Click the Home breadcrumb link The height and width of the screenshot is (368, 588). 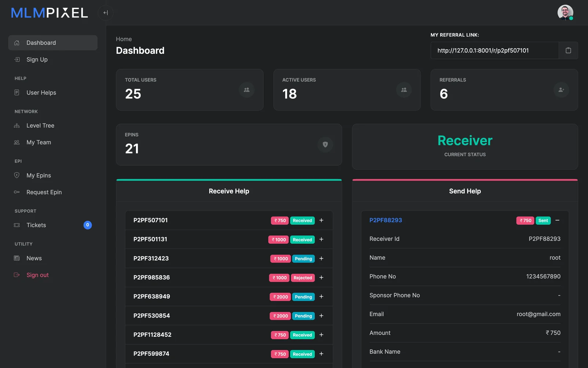pyautogui.click(x=124, y=39)
